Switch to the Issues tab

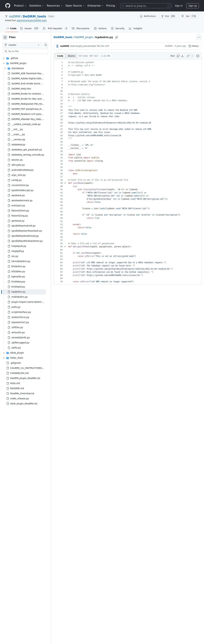tap(30, 28)
